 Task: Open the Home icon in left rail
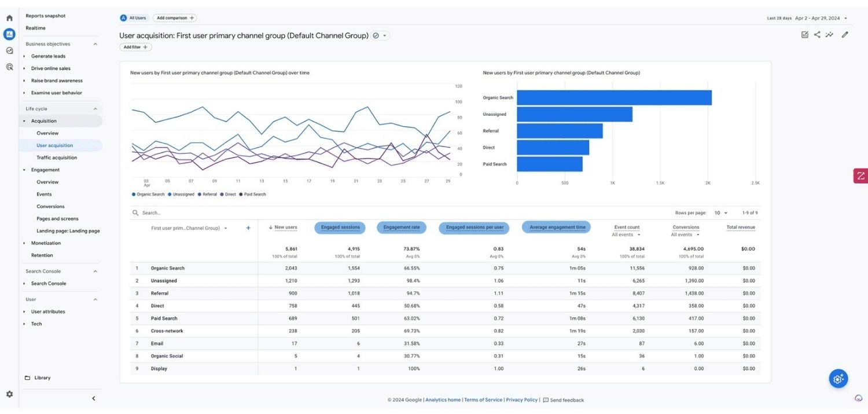tap(9, 18)
